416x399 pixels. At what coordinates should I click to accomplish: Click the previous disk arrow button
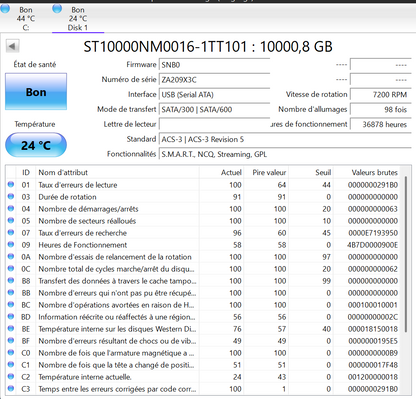pos(12,46)
